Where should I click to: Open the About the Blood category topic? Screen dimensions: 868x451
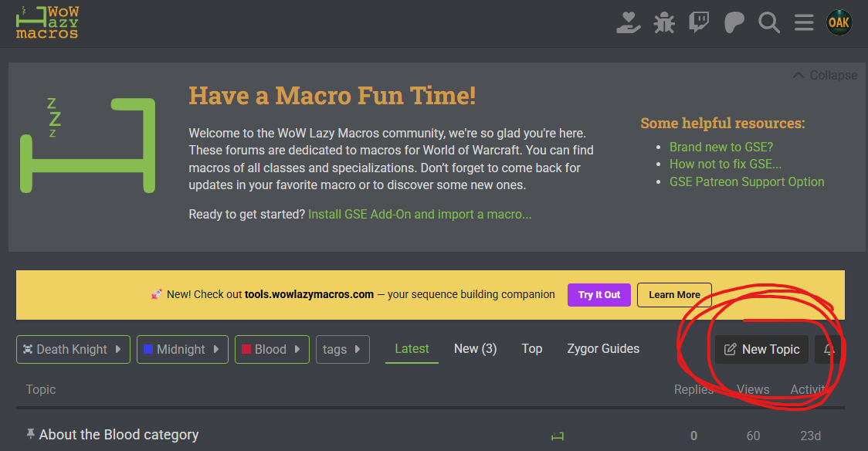click(x=119, y=435)
